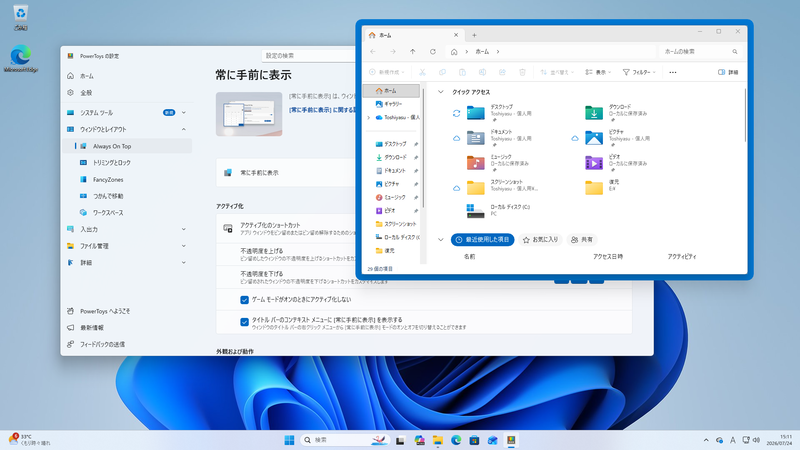Select the お気に入り tab

[x=540, y=240]
